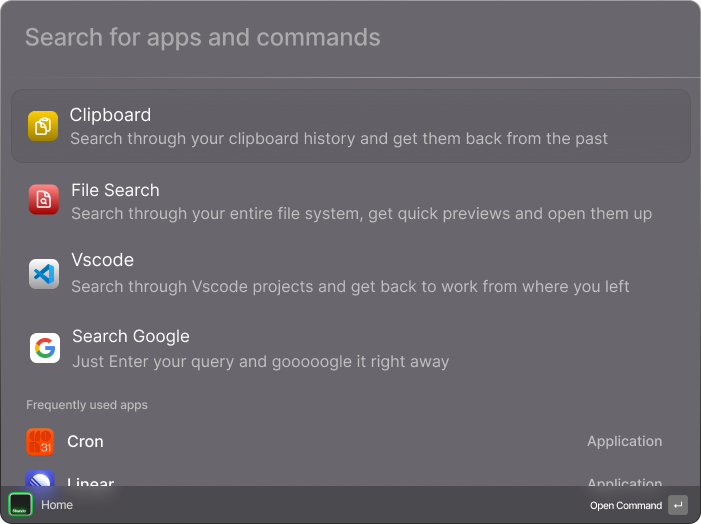Click the Vscode projects description text
The image size is (701, 524).
[x=350, y=287]
